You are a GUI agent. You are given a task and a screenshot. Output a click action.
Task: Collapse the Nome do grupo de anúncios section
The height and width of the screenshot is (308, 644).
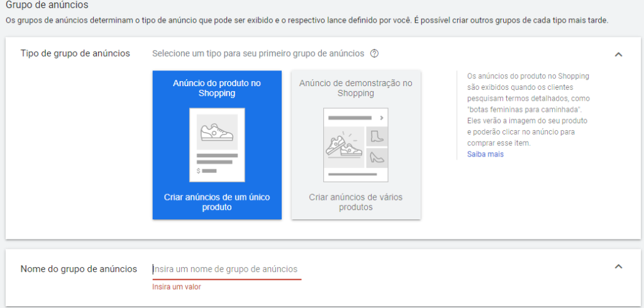pyautogui.click(x=618, y=266)
